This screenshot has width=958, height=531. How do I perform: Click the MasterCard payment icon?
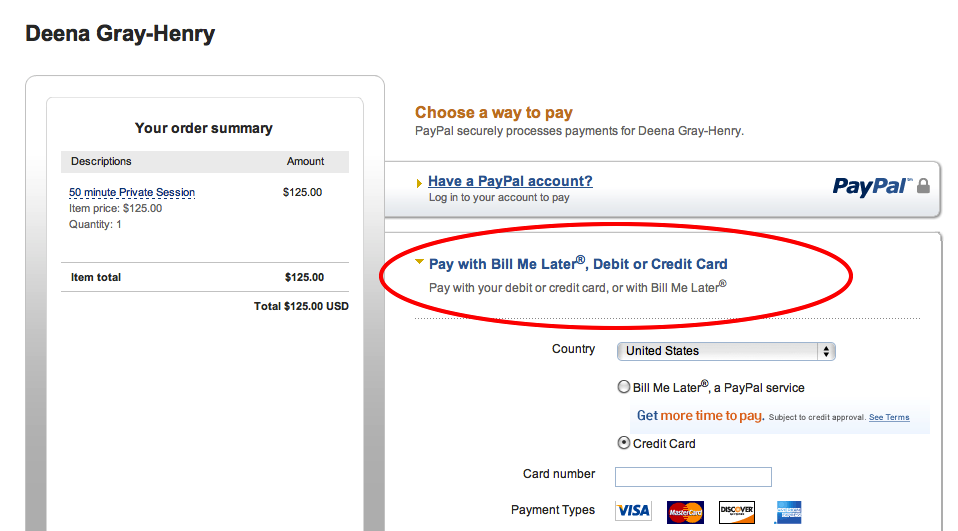pos(685,511)
